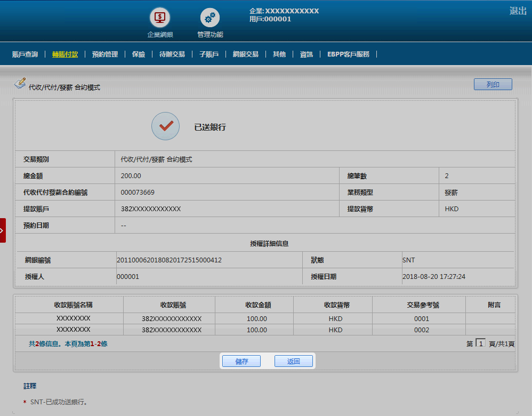Select the 子賬戶 menu item
This screenshot has height=416, width=532.
point(209,54)
